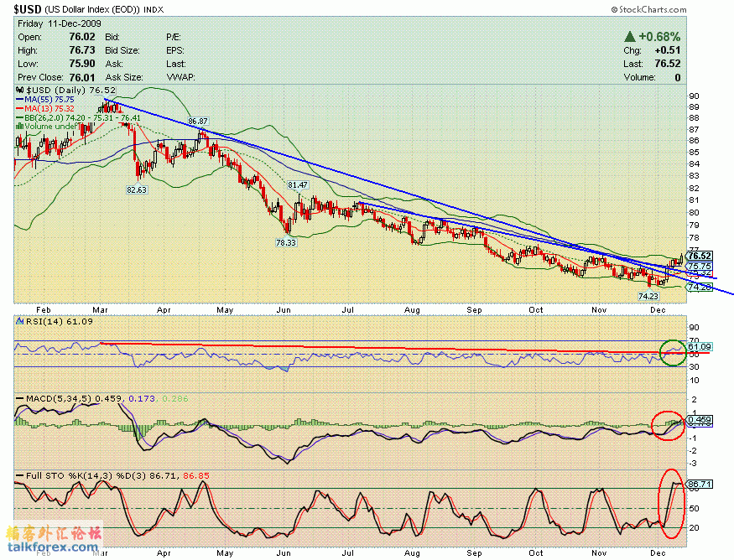Click the 81.47 price label
Screen dimensions: 734x560
(298, 184)
